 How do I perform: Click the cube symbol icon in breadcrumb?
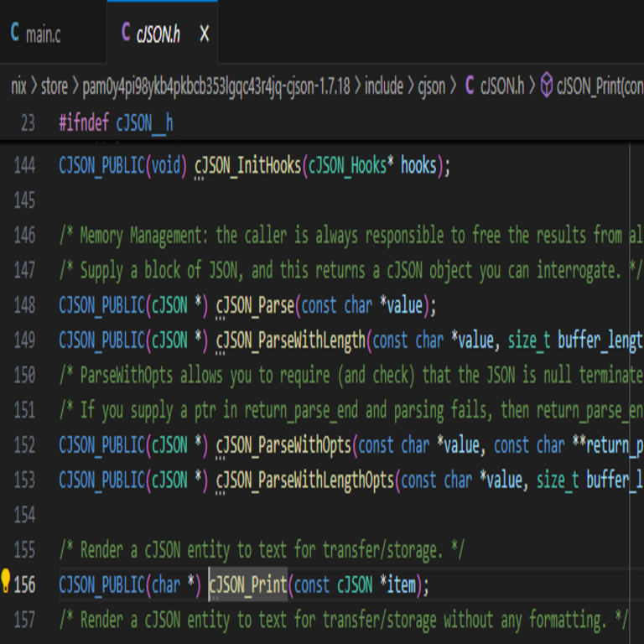pyautogui.click(x=546, y=86)
